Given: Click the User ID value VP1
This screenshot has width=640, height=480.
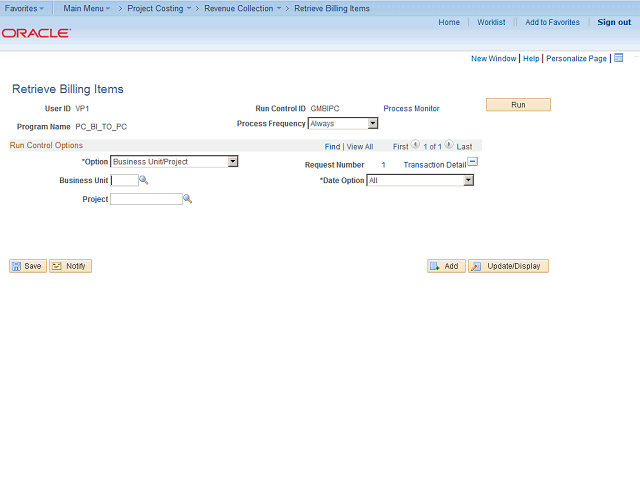Looking at the screenshot, I should click(x=82, y=109).
